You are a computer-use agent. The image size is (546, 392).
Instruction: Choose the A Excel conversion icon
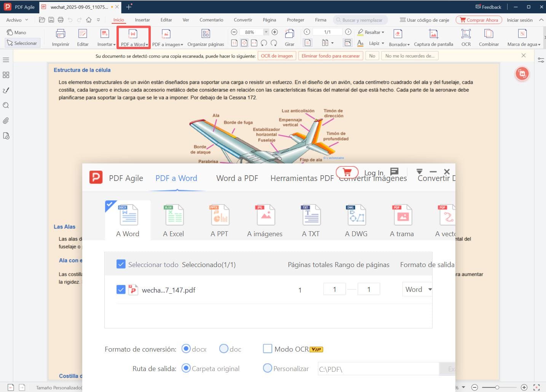[x=174, y=215]
